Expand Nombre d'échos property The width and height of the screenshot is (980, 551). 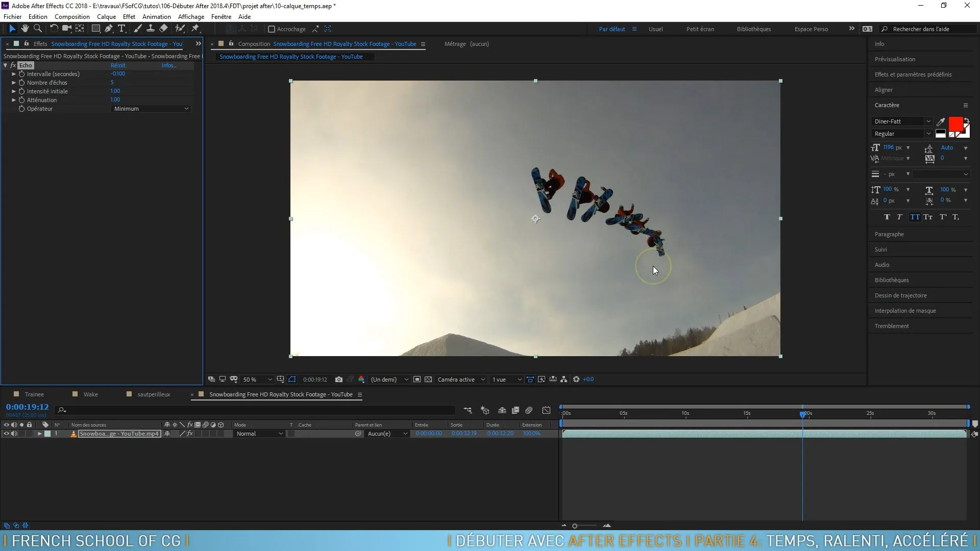(x=14, y=83)
